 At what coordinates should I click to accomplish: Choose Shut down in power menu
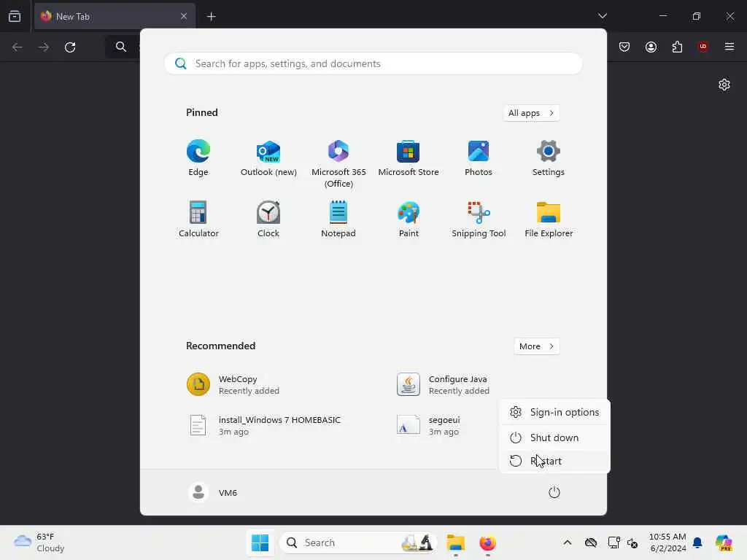pyautogui.click(x=554, y=437)
